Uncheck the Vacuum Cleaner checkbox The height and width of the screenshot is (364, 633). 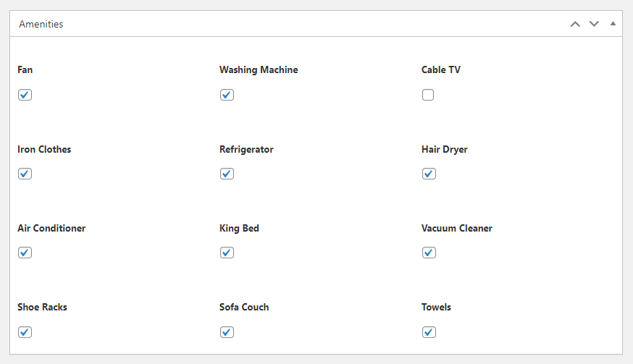point(429,253)
